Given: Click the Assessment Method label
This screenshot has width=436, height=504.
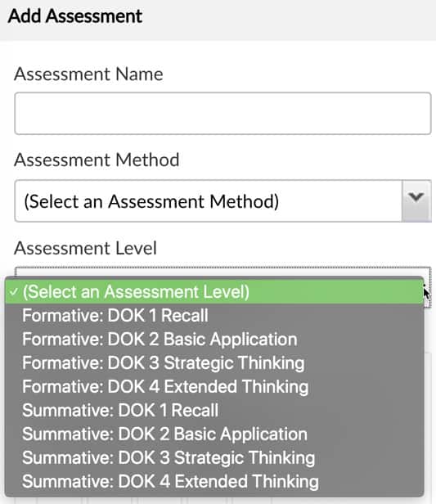Looking at the screenshot, I should click(x=97, y=160).
